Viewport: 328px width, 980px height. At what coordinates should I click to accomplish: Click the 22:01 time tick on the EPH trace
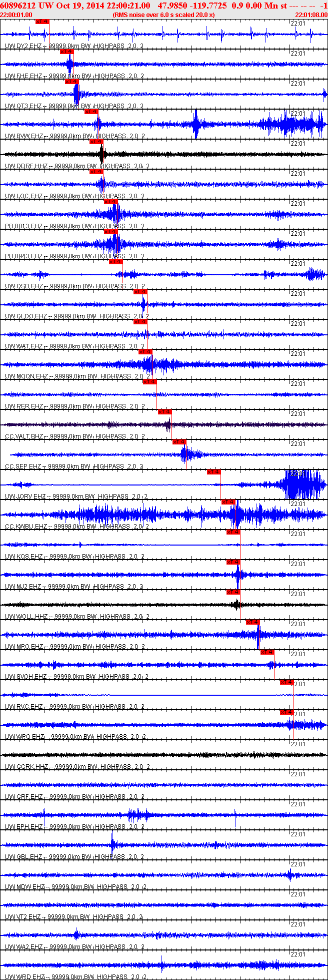[x=298, y=804]
